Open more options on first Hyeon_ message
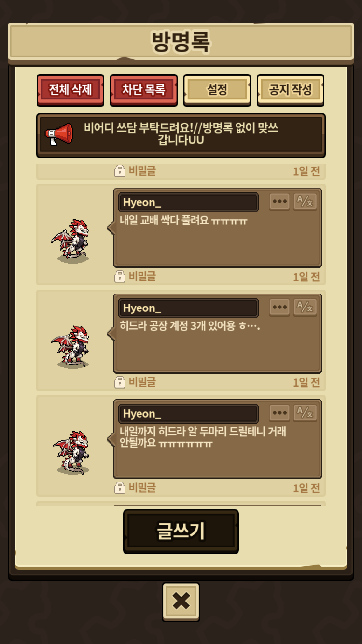The height and width of the screenshot is (644, 362). (x=279, y=202)
